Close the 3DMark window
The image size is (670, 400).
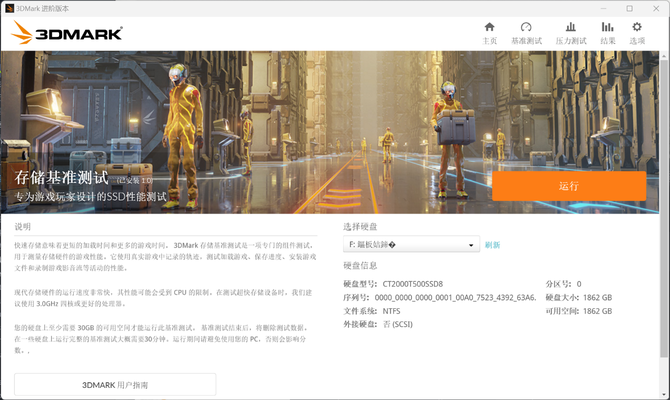pyautogui.click(x=656, y=8)
